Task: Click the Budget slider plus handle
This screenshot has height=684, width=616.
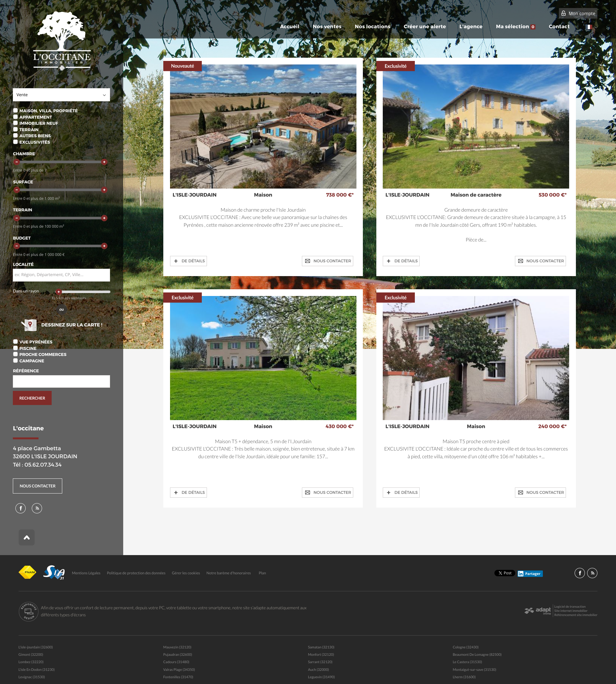Action: point(104,246)
